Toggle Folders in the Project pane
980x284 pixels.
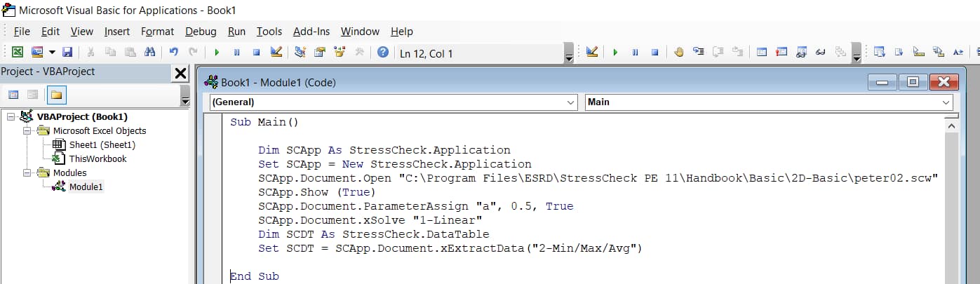pyautogui.click(x=55, y=95)
